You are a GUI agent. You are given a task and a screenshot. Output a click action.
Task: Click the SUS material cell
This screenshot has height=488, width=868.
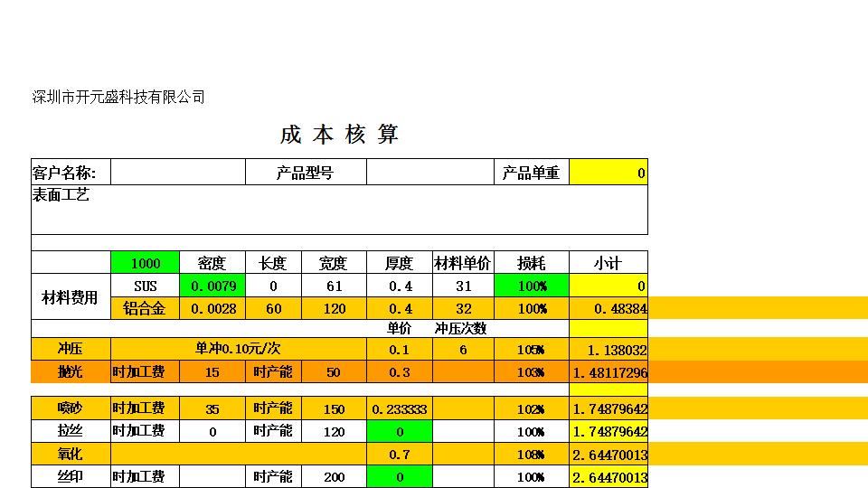145,286
